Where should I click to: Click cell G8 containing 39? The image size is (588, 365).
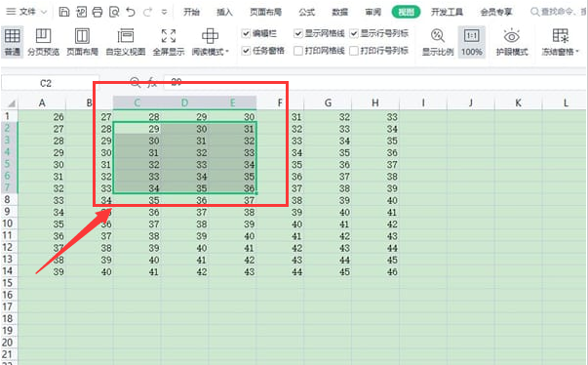coord(328,200)
